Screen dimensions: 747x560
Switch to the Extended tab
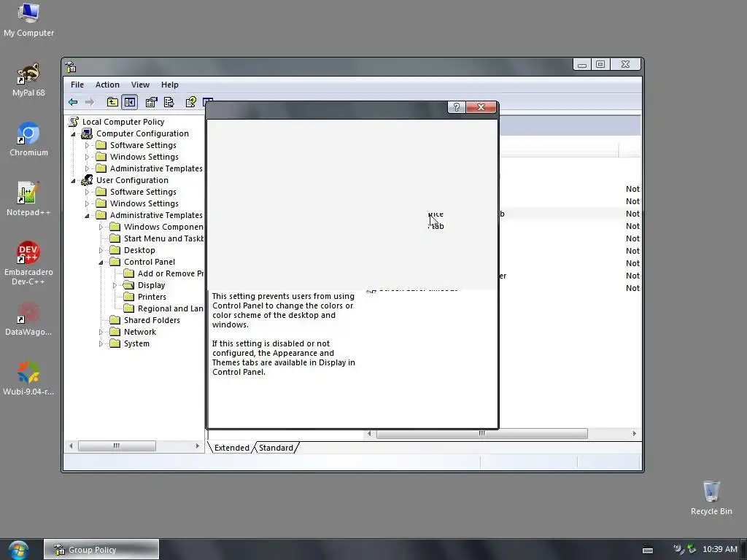click(231, 448)
